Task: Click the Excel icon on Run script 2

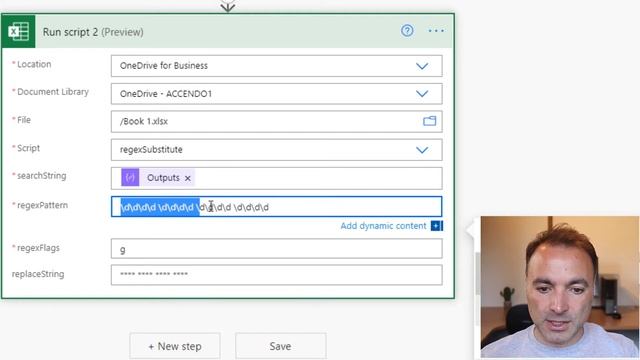Action: point(18,31)
